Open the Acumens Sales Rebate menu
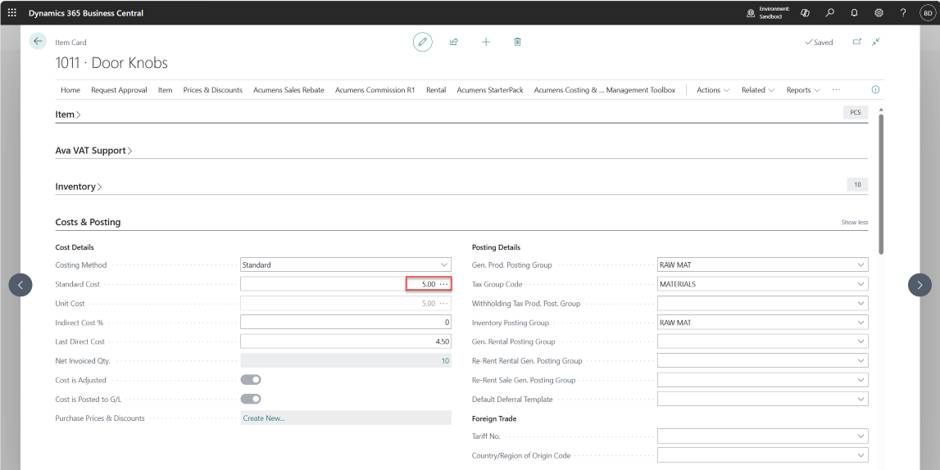This screenshot has height=470, width=940. [x=288, y=90]
